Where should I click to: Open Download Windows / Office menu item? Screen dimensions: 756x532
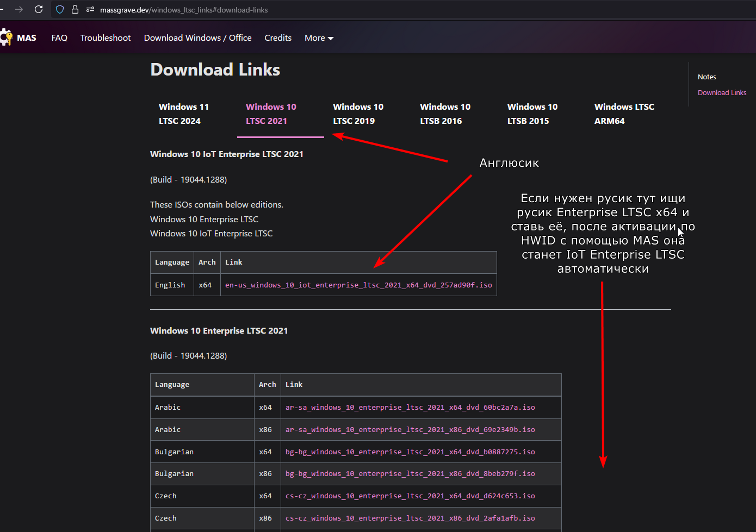(197, 37)
